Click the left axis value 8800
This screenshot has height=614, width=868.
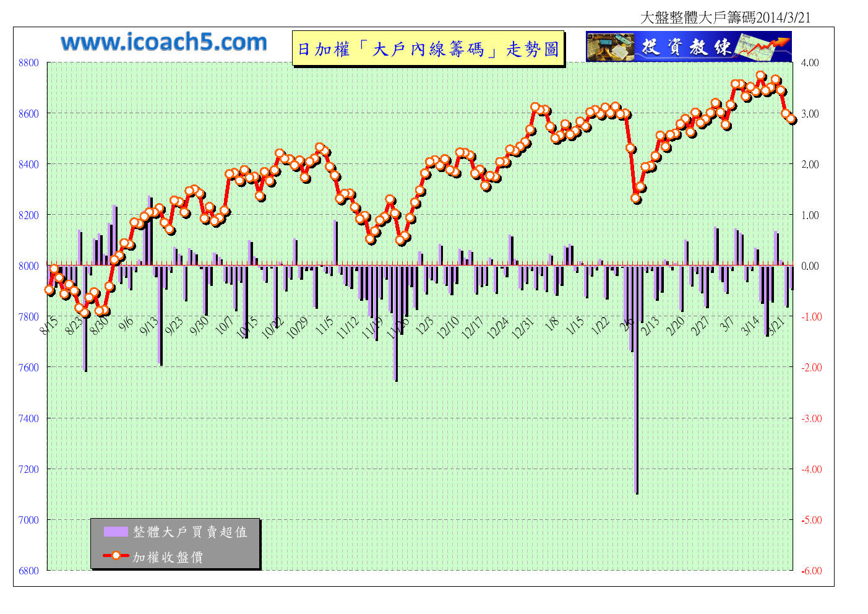coord(28,63)
